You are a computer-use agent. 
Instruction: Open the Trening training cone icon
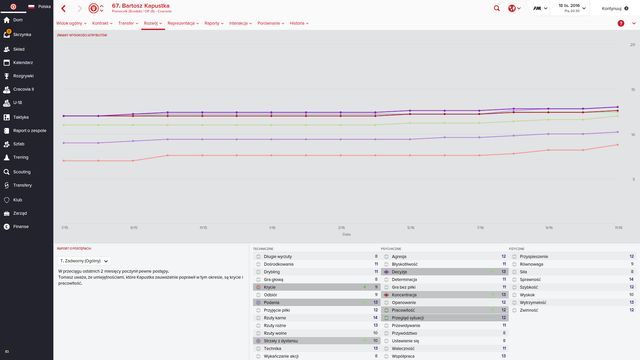[7, 157]
